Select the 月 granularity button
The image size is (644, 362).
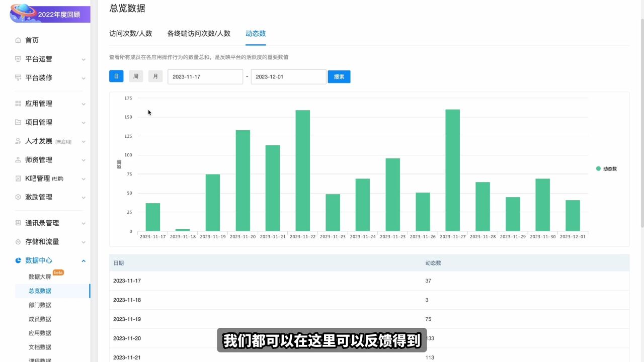(x=155, y=76)
